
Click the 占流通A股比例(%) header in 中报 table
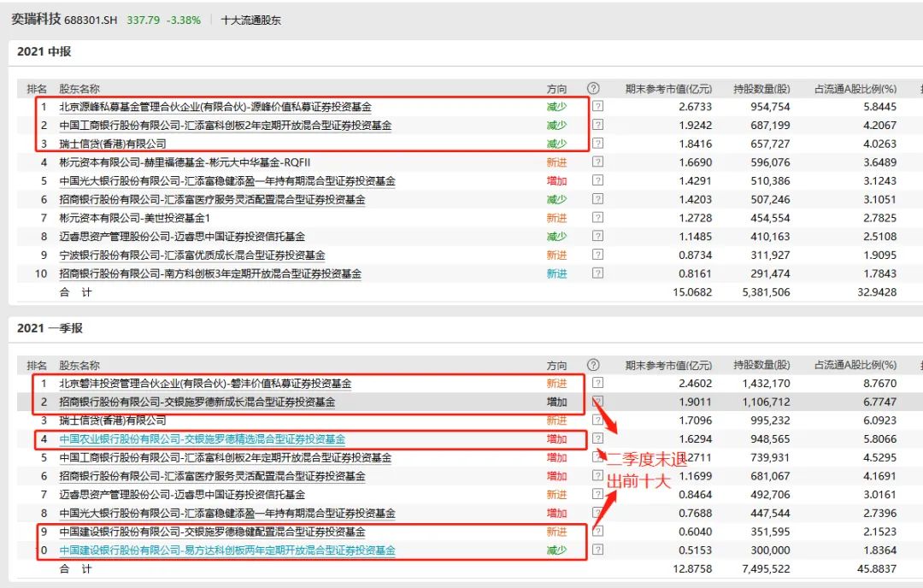[x=855, y=89]
